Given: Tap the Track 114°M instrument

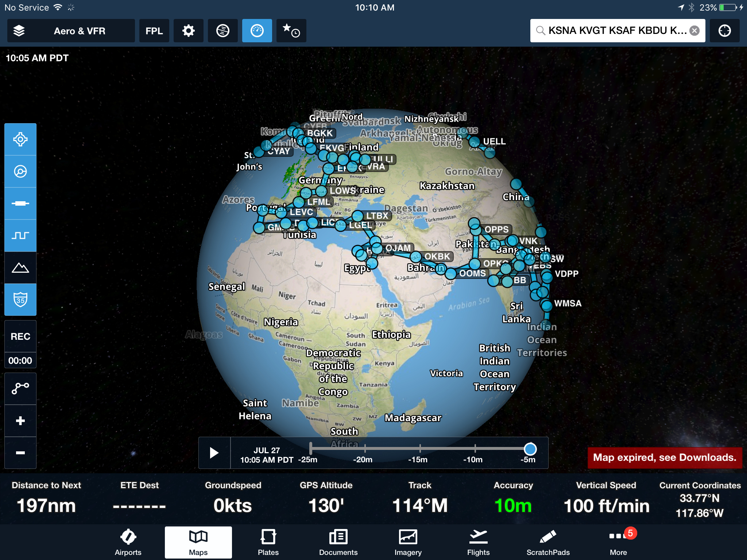Looking at the screenshot, I should tap(420, 499).
